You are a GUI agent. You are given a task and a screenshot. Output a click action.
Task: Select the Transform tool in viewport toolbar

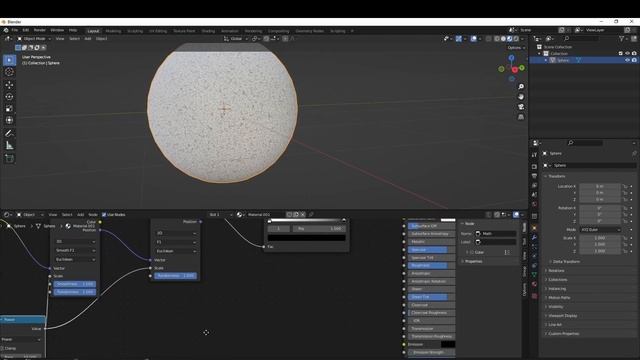9,120
